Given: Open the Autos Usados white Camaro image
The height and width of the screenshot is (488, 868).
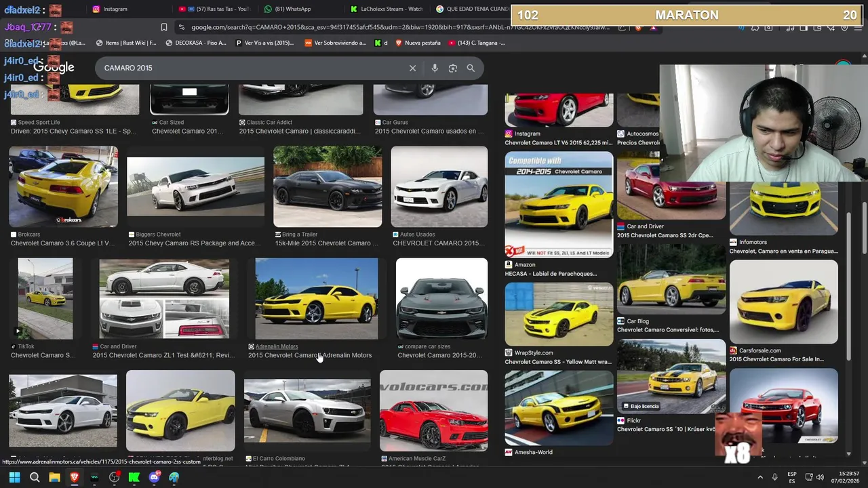Looking at the screenshot, I should (x=439, y=186).
